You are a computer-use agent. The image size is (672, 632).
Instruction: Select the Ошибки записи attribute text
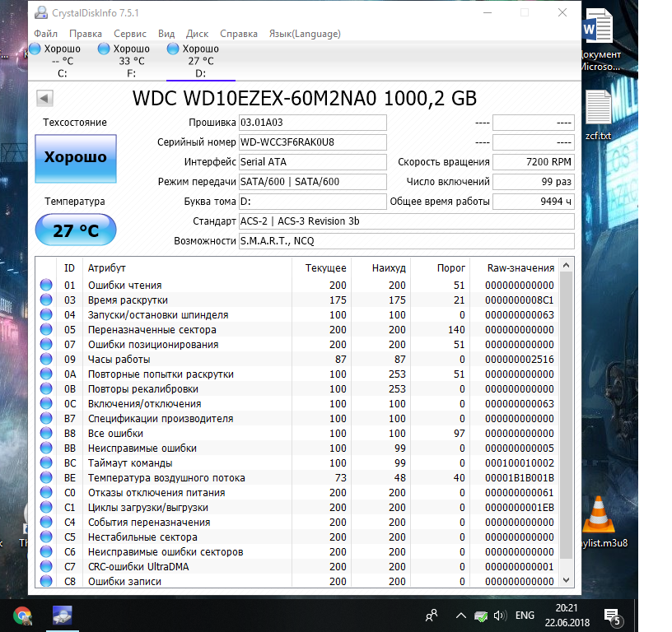pos(124,582)
